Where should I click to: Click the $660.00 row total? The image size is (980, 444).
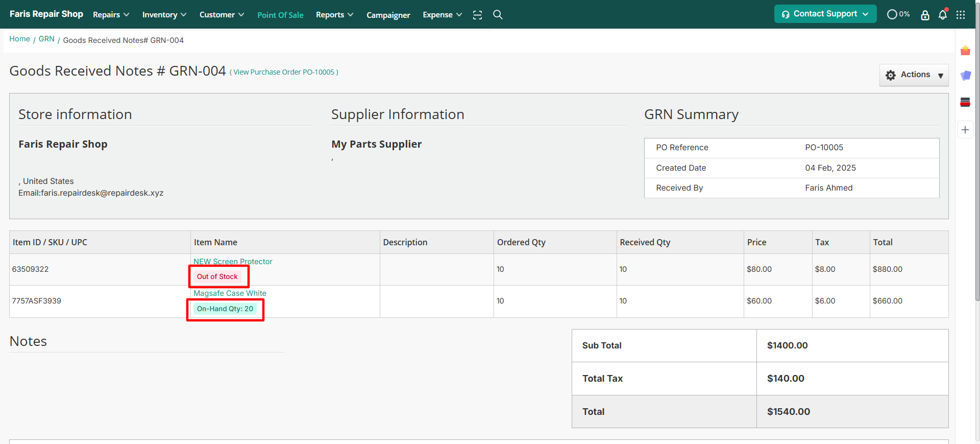click(x=888, y=301)
